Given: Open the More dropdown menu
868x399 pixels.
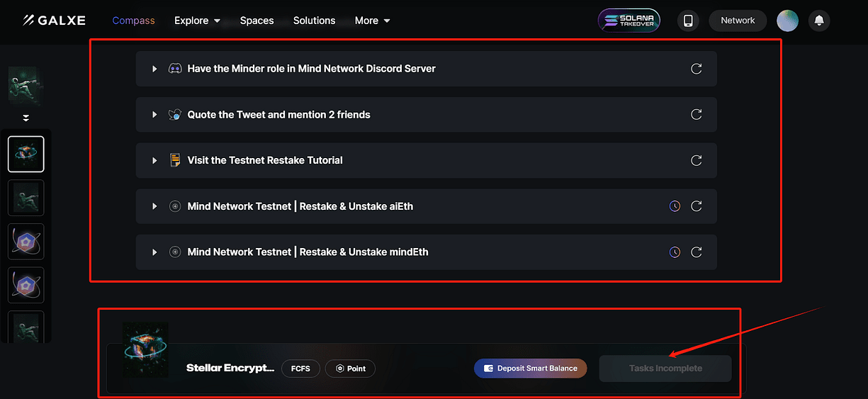Looking at the screenshot, I should pyautogui.click(x=372, y=21).
